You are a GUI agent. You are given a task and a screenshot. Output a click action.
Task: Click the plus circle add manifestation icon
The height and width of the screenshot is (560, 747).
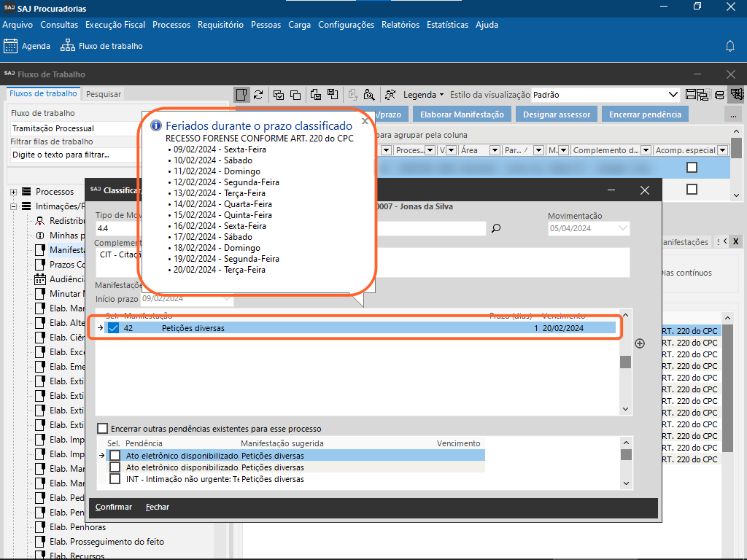640,343
